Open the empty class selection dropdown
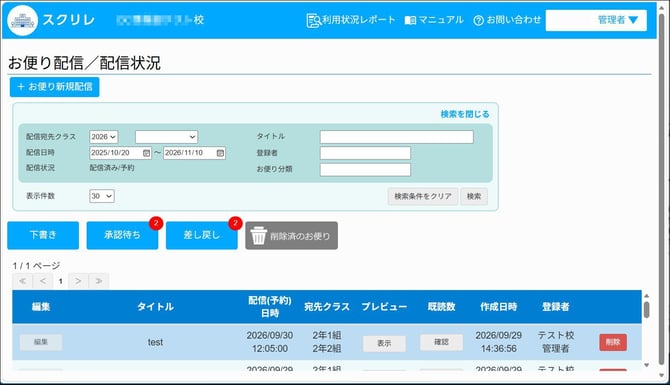The image size is (670, 385). [x=166, y=137]
